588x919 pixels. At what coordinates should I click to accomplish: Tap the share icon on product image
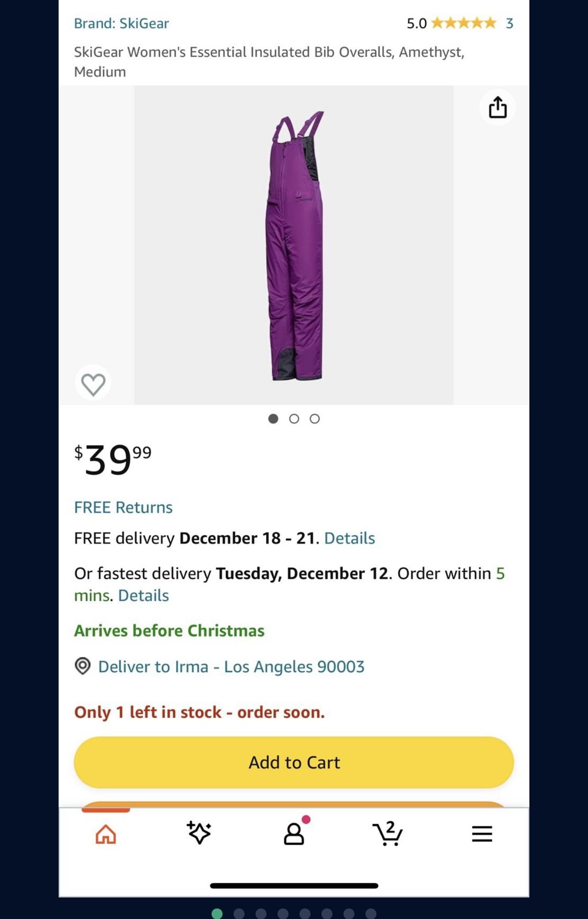(497, 108)
